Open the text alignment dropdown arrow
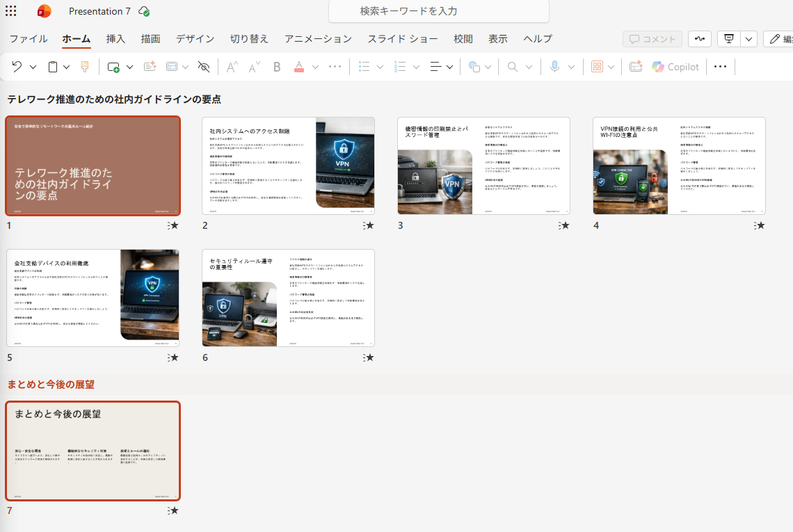Viewport: 793px width, 532px height. (449, 67)
